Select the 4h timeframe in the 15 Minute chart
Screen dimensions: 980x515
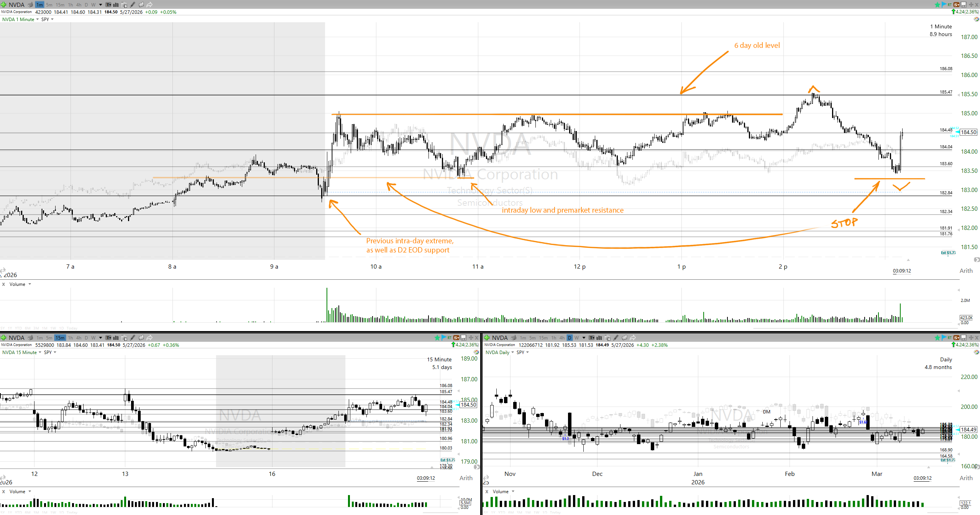click(79, 338)
